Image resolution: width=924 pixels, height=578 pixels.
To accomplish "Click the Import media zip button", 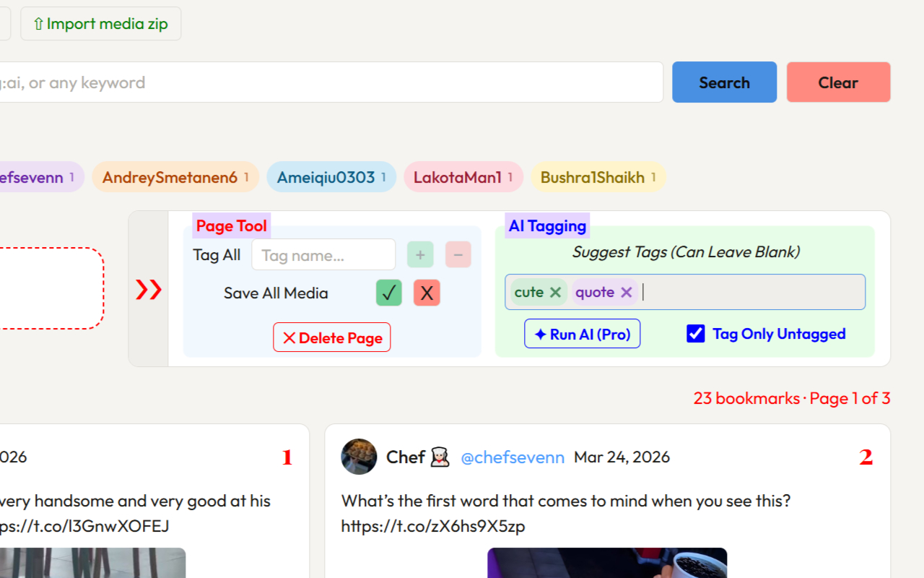I will point(100,24).
